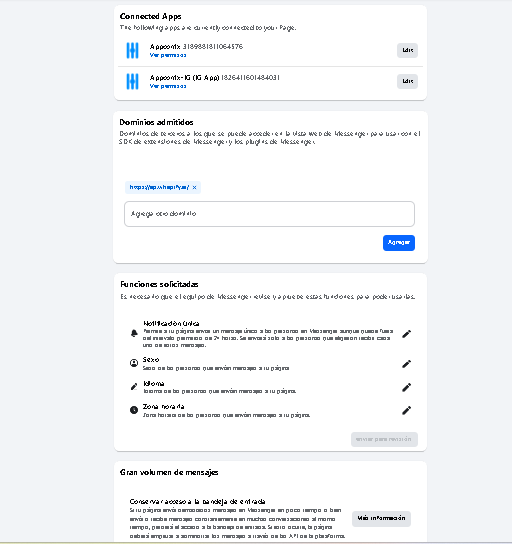Click the whitelisted domain URL chip
The image size is (512, 544).
(159, 187)
